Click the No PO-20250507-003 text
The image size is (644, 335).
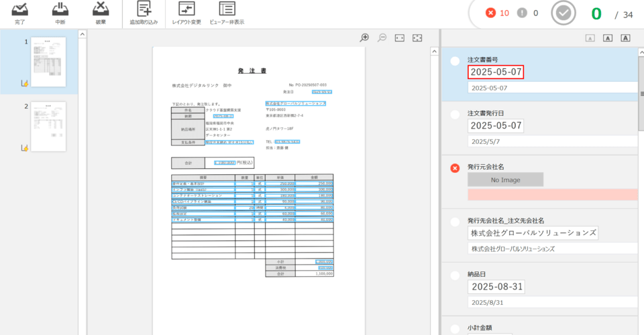point(308,85)
